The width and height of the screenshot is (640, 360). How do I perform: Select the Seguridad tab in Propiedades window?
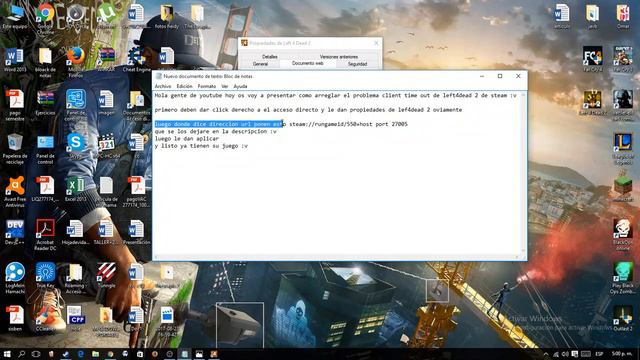coord(357,64)
